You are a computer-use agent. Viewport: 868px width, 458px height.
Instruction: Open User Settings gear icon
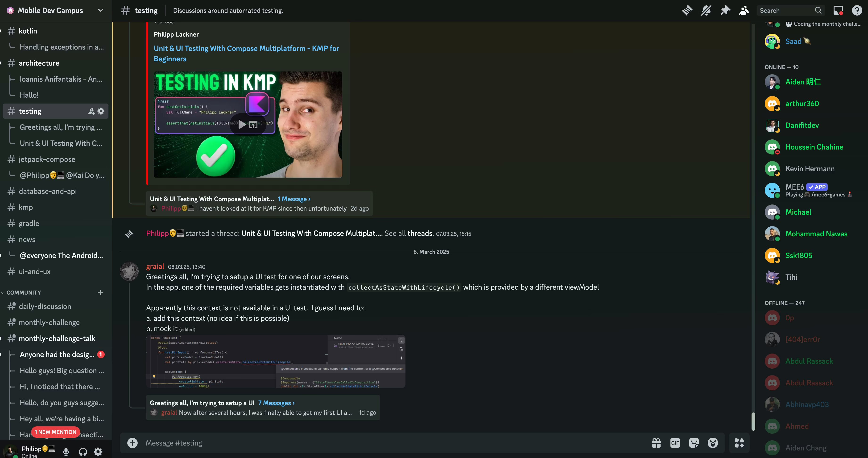[x=98, y=452]
